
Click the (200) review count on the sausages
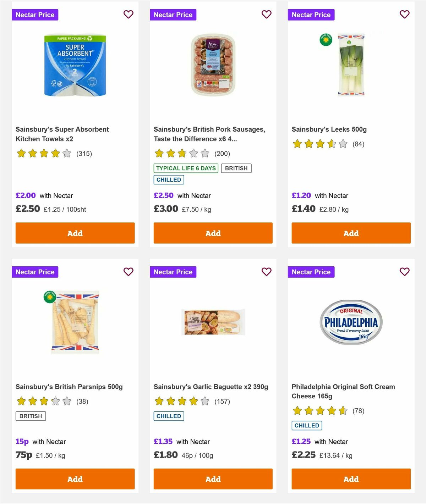222,154
